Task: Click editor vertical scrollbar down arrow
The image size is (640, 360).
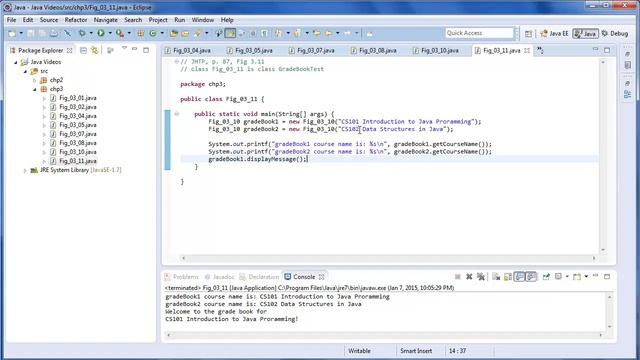Action: (603, 249)
